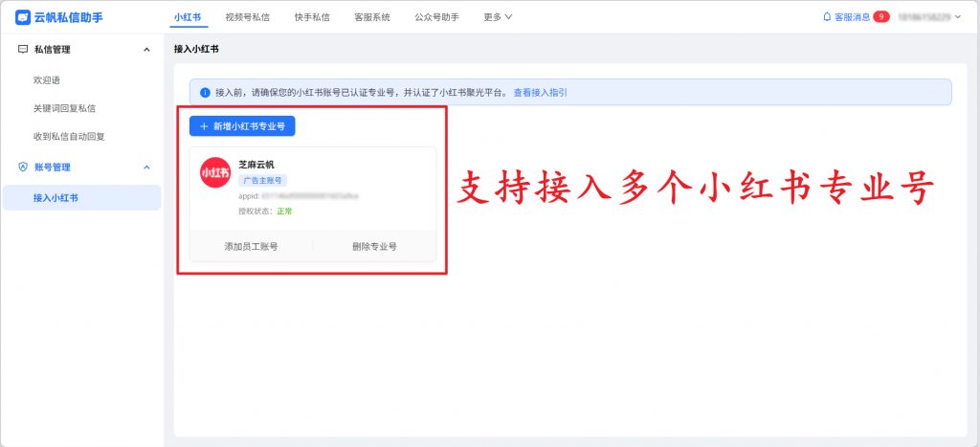Click the appid line in account card
Image resolution: width=980 pixels, height=447 pixels.
click(x=299, y=196)
